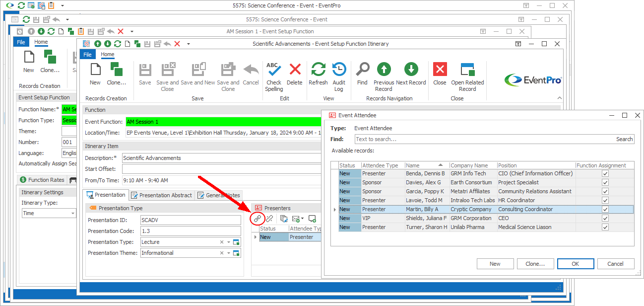Expand the New row in Presenters grid
The image size is (644, 306).
click(x=256, y=237)
